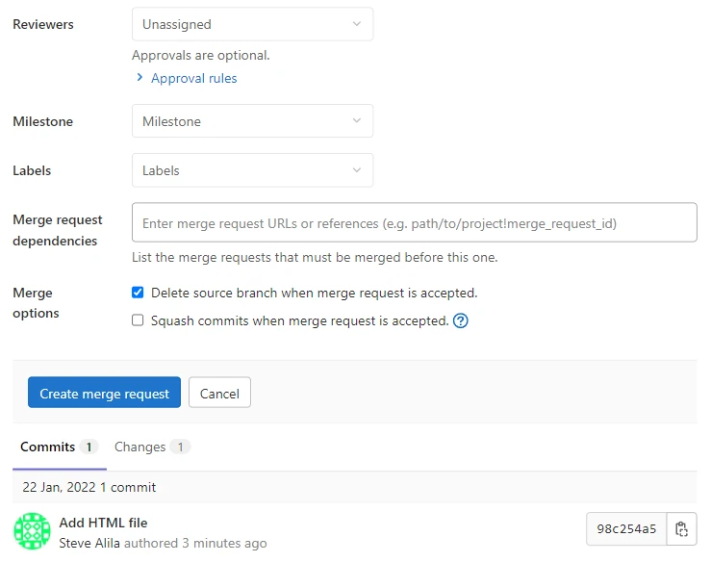Click Steve Alila's green avatar image

click(x=33, y=531)
